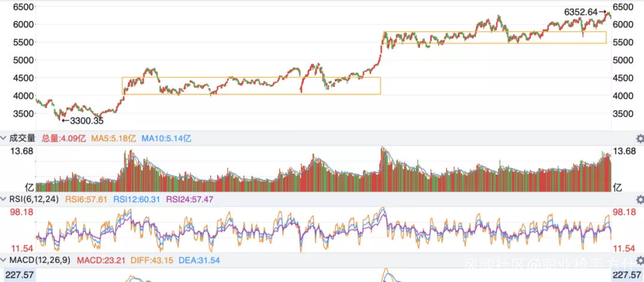
Task: Click the 总量:4.09亿 volume label
Action: click(64, 138)
